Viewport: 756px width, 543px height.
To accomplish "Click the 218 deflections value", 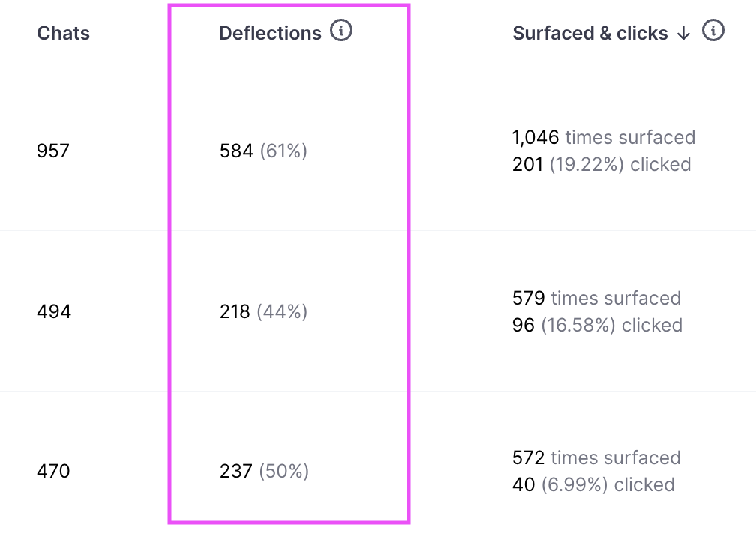I will pos(235,311).
